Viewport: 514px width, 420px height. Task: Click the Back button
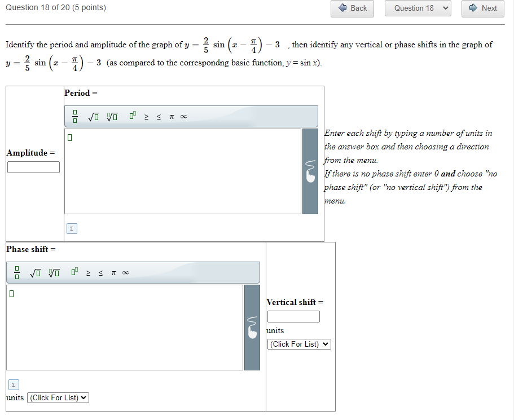tap(352, 9)
